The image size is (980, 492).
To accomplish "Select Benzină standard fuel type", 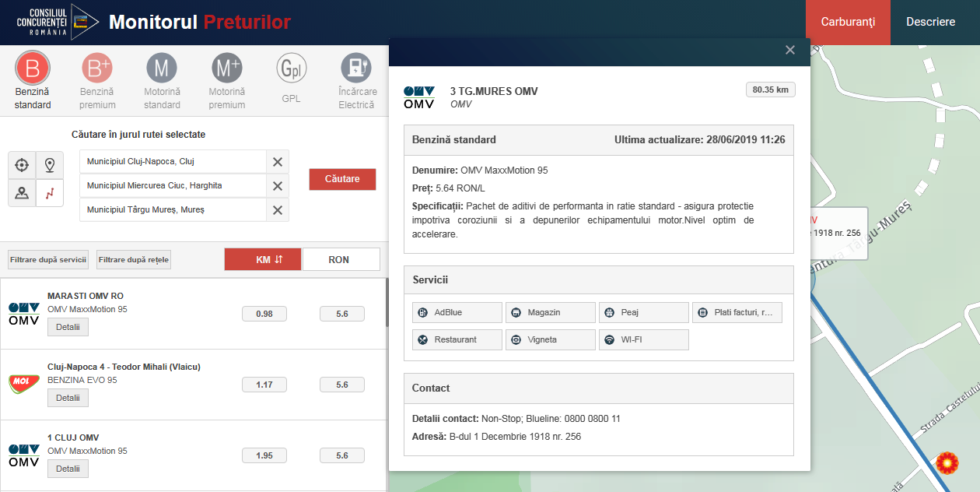I will click(x=33, y=80).
